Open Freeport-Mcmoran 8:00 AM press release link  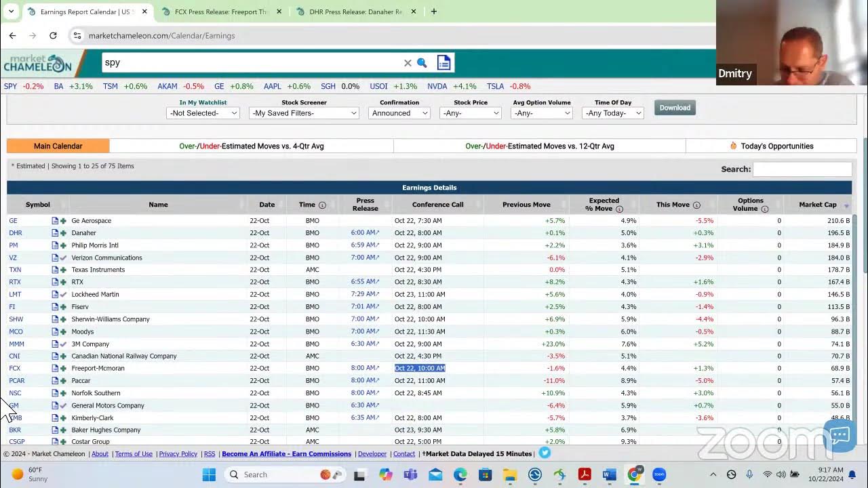coord(365,369)
